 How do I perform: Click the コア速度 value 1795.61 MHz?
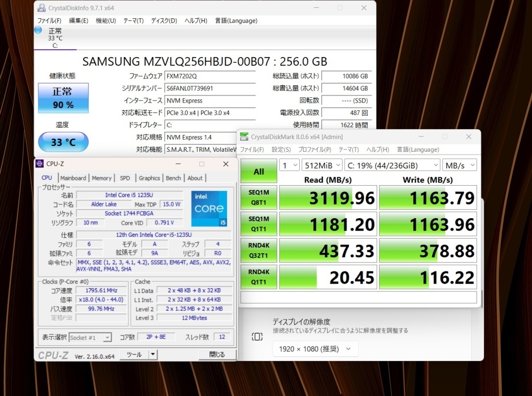pyautogui.click(x=101, y=290)
